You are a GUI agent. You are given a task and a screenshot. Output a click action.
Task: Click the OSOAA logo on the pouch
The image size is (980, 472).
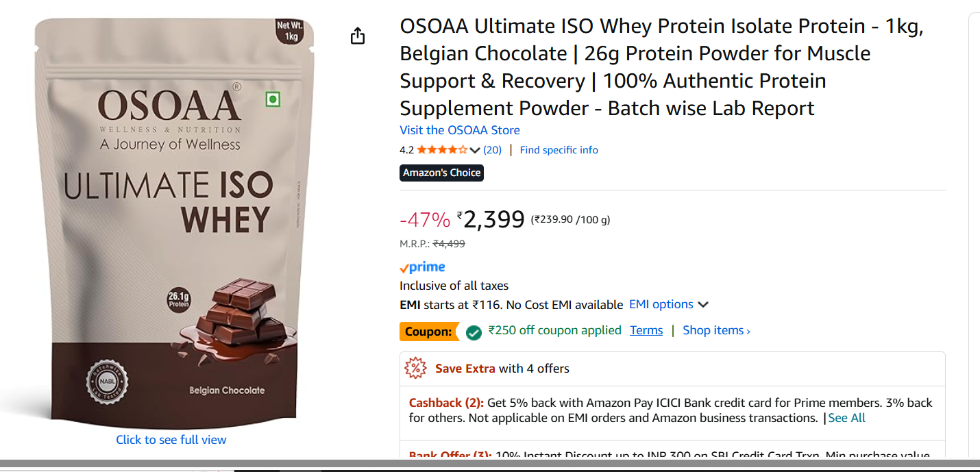point(169,106)
